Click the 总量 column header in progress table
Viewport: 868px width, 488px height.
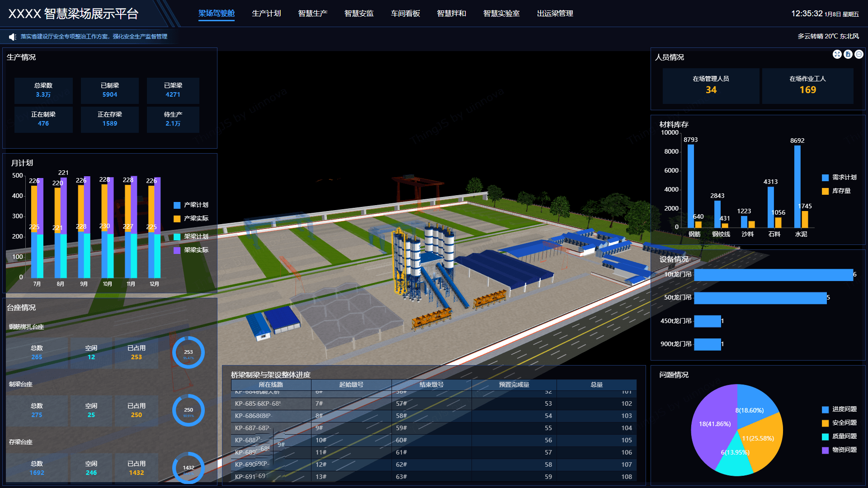coord(596,385)
